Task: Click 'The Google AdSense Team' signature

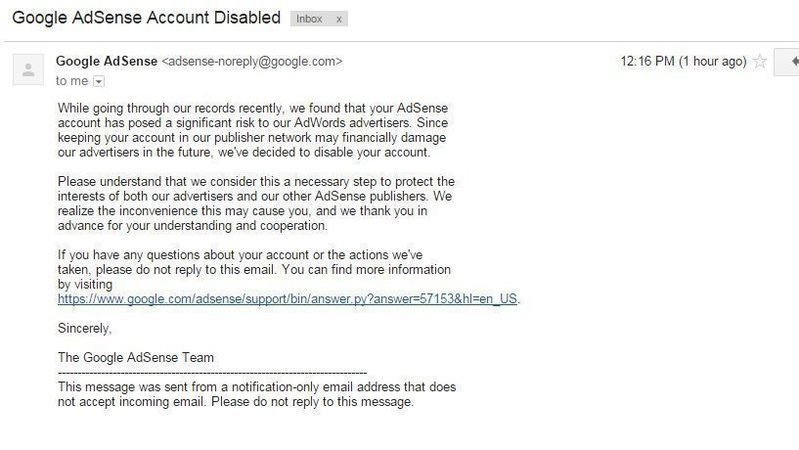Action: pyautogui.click(x=136, y=356)
